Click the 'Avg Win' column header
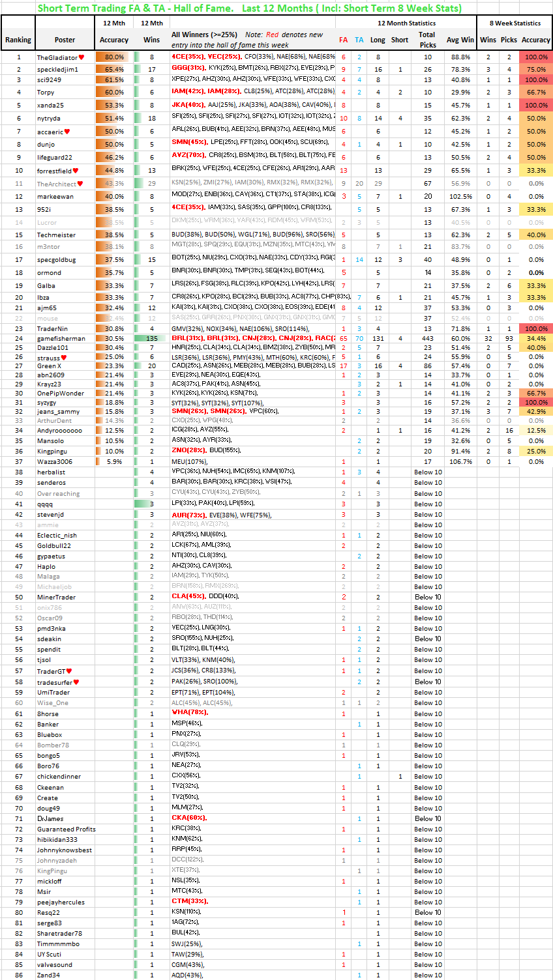This screenshot has height=980, width=553. click(x=460, y=40)
